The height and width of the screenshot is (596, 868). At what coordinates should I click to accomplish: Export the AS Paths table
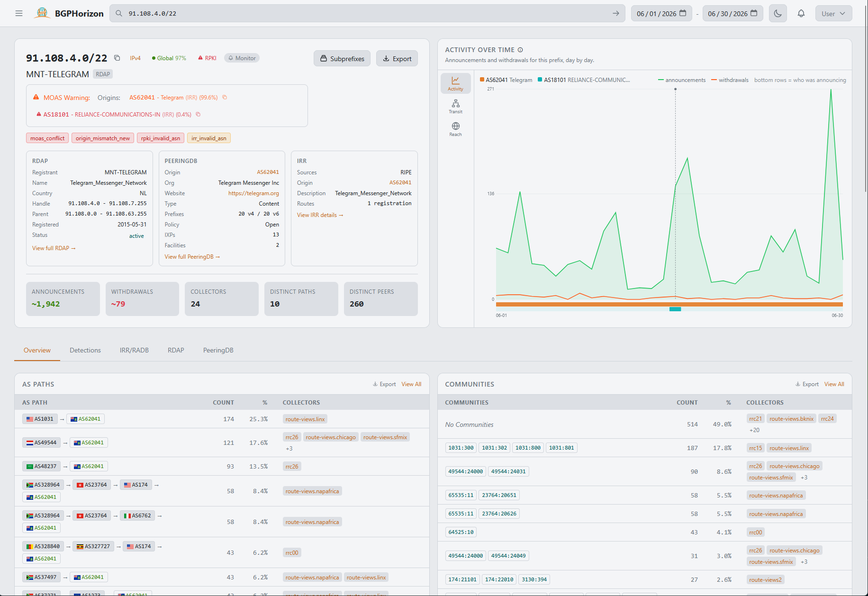(x=384, y=384)
